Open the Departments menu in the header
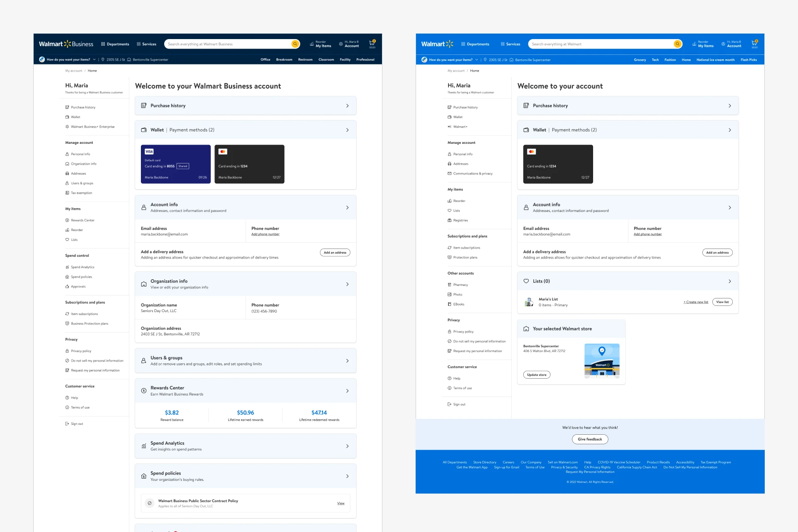This screenshot has height=532, width=798. click(x=115, y=44)
